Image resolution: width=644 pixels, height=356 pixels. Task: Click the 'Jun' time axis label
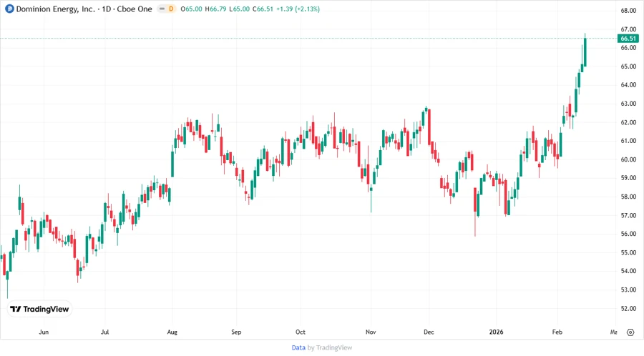[44, 332]
